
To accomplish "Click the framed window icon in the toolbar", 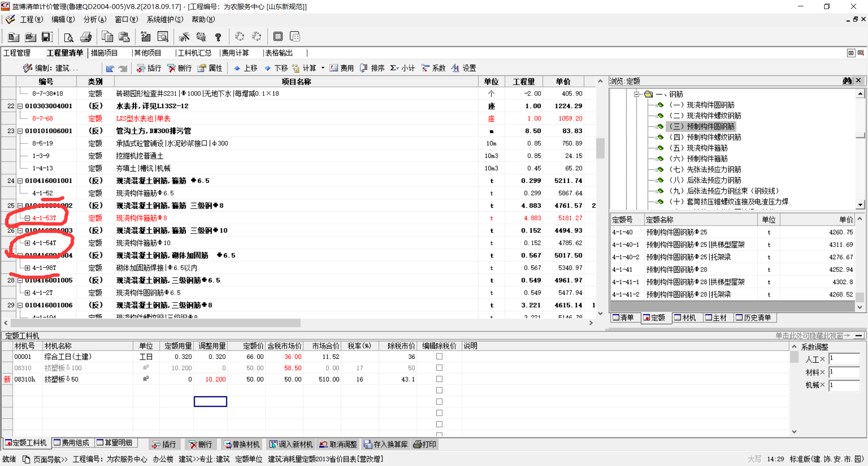I will tap(278, 37).
